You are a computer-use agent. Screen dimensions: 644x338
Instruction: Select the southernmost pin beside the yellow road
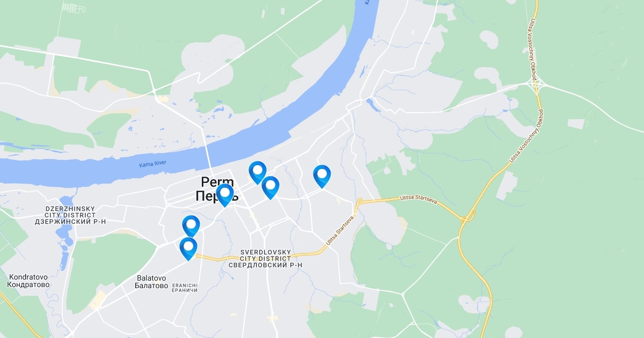click(188, 248)
